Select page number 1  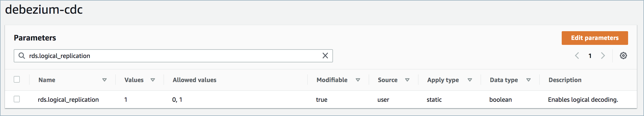590,56
